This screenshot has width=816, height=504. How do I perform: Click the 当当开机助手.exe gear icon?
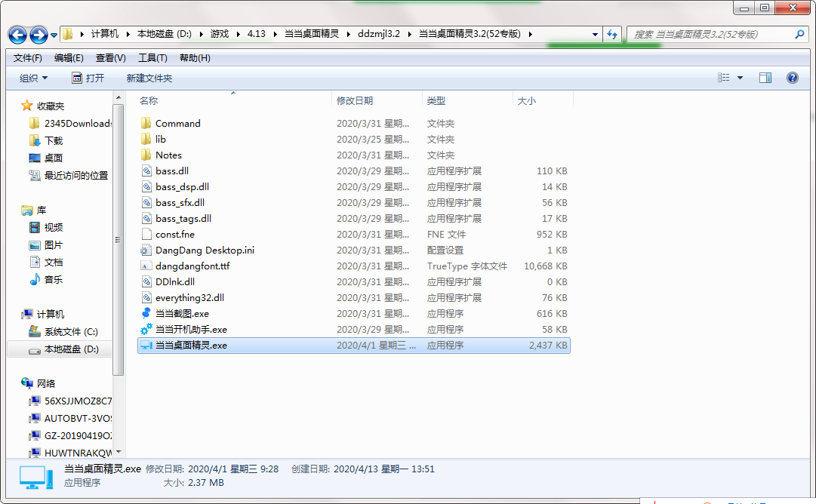pyautogui.click(x=146, y=329)
